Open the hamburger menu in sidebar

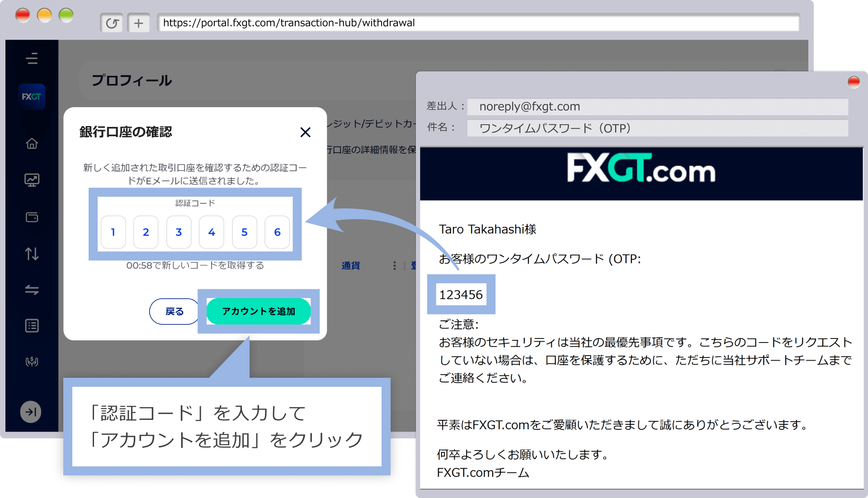[32, 58]
